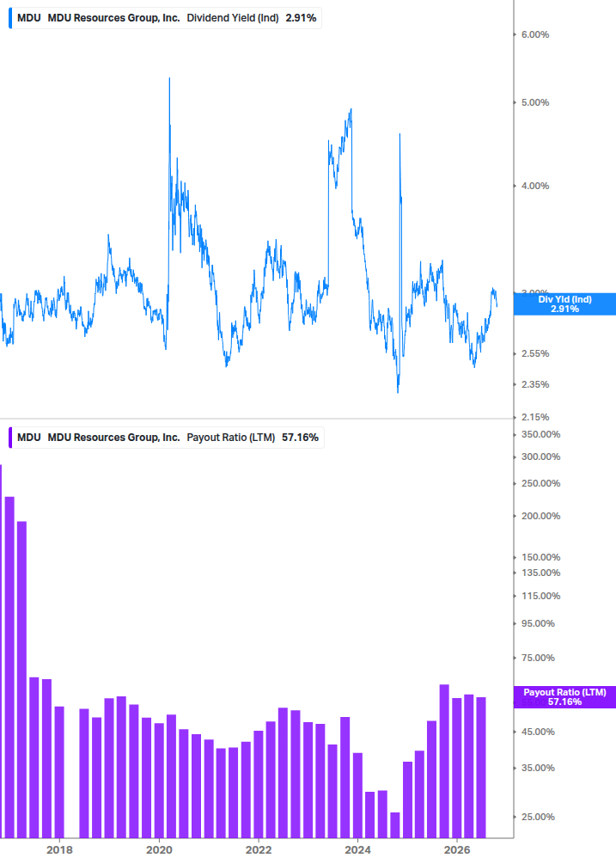Click the 6.00% yield axis label

(535, 34)
